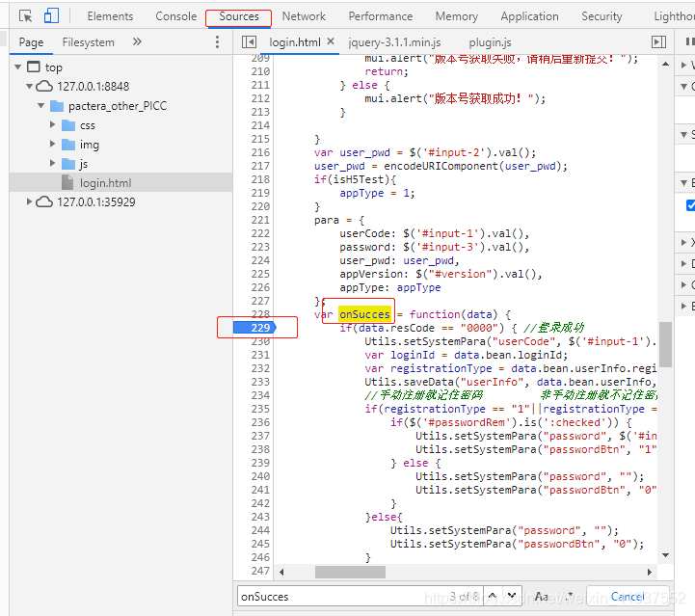Open the navigator three-dot menu

click(x=217, y=42)
